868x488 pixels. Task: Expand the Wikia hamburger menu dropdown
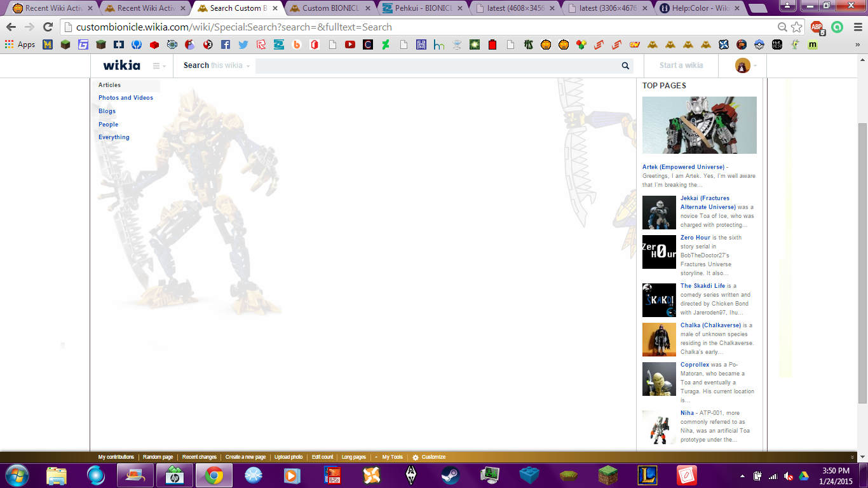(159, 65)
